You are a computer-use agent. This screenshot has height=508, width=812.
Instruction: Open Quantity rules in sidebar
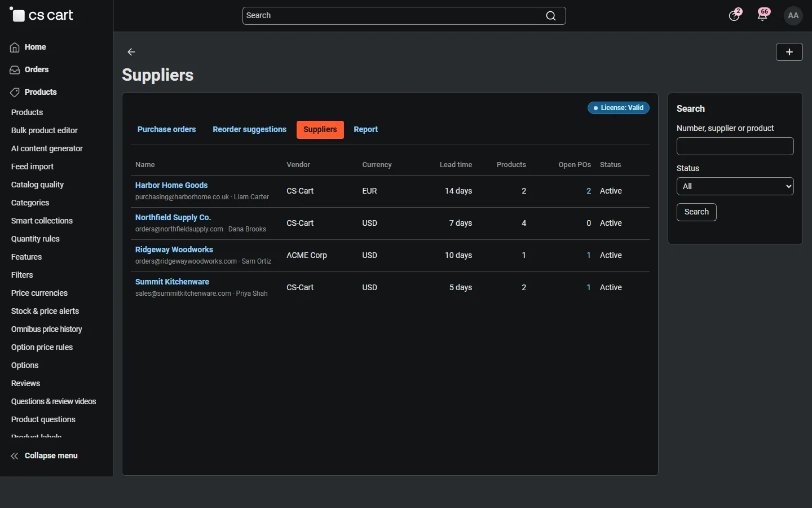[x=36, y=239]
